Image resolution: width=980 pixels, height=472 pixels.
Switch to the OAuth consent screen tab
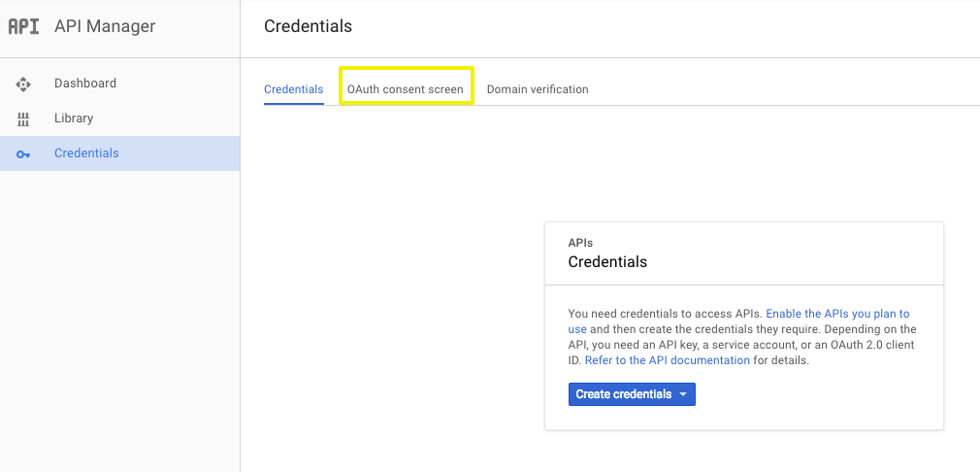pyautogui.click(x=406, y=89)
